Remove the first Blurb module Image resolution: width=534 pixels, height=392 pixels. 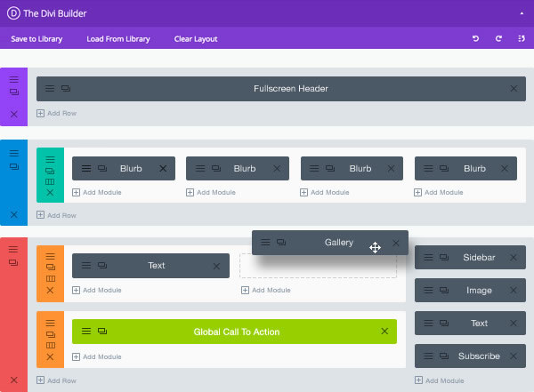pyautogui.click(x=163, y=168)
